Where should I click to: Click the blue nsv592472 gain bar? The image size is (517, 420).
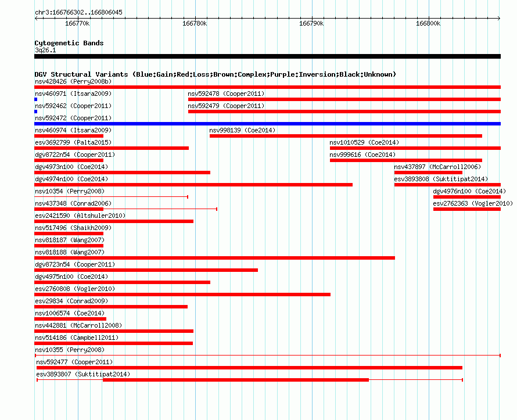tap(267, 124)
